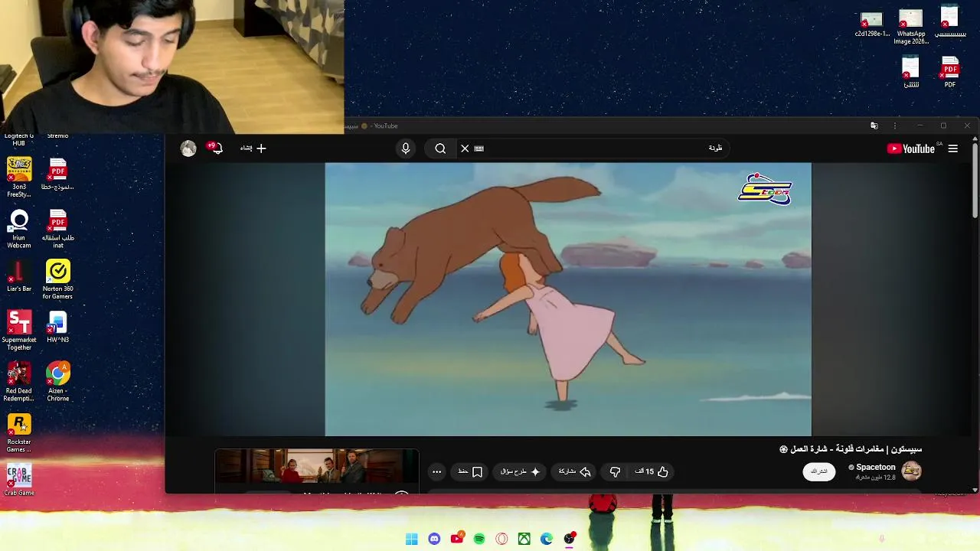The image size is (980, 551).
Task: Click the translate icon in title bar
Action: (x=874, y=126)
